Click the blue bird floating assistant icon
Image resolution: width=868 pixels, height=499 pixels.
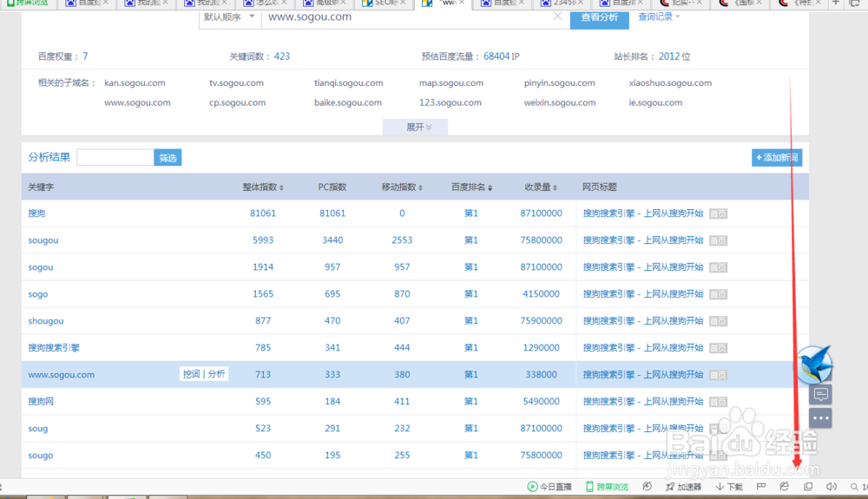pyautogui.click(x=814, y=364)
